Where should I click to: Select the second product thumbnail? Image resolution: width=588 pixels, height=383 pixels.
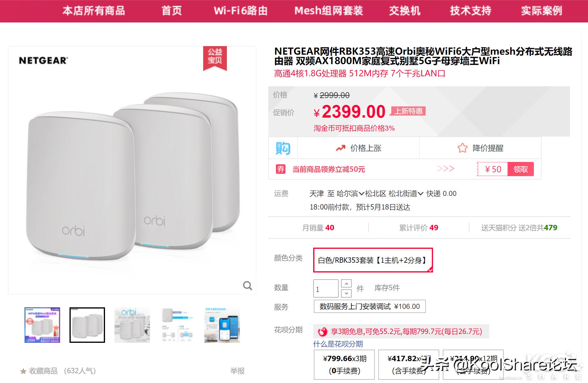pyautogui.click(x=87, y=324)
